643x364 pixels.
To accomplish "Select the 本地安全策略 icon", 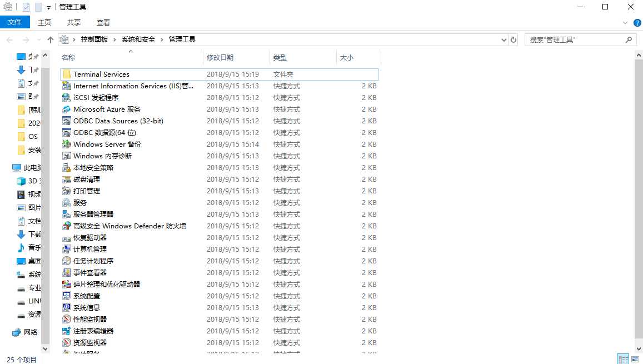I will [x=67, y=168].
